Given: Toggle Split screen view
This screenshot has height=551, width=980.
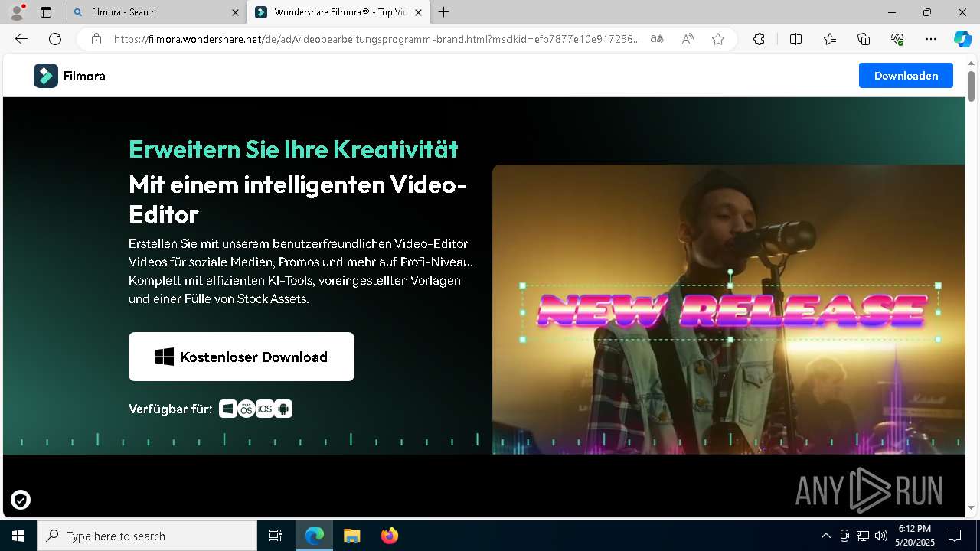Looking at the screenshot, I should pos(795,39).
